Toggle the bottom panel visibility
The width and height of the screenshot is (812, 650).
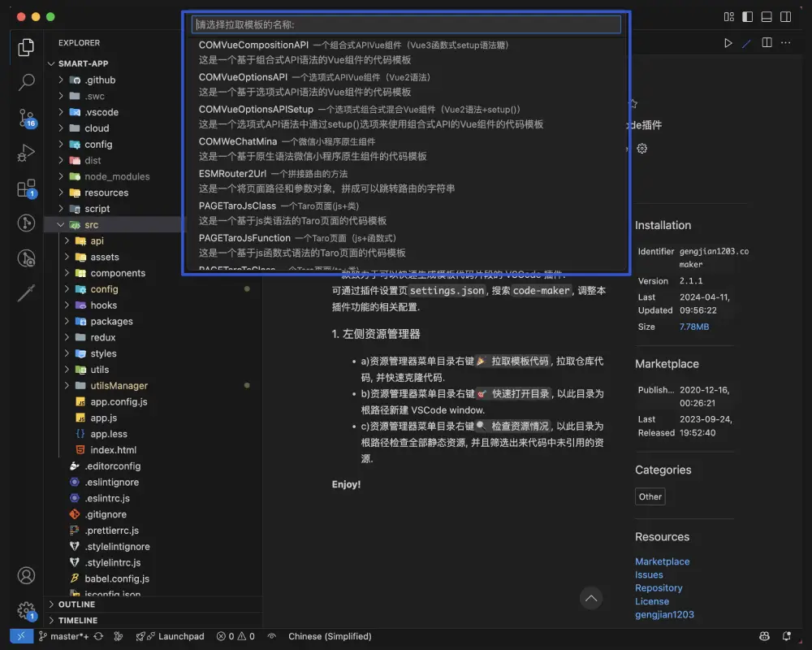(766, 16)
